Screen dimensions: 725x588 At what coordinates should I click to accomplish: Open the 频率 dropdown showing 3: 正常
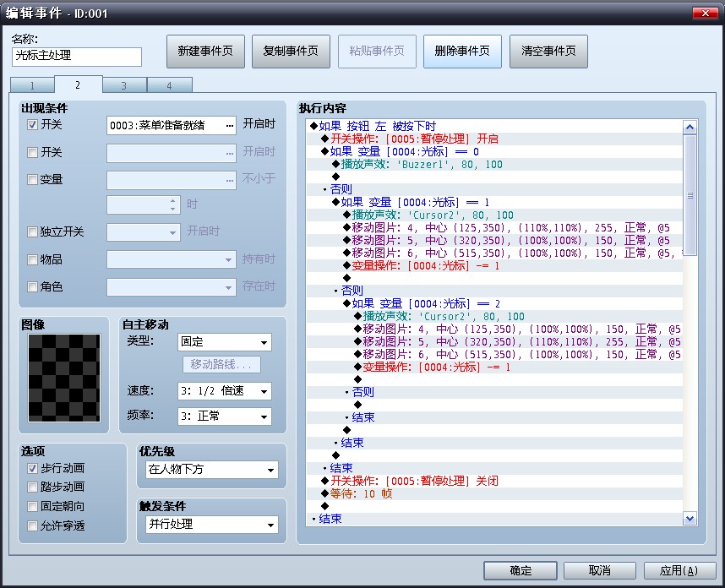coord(224,416)
